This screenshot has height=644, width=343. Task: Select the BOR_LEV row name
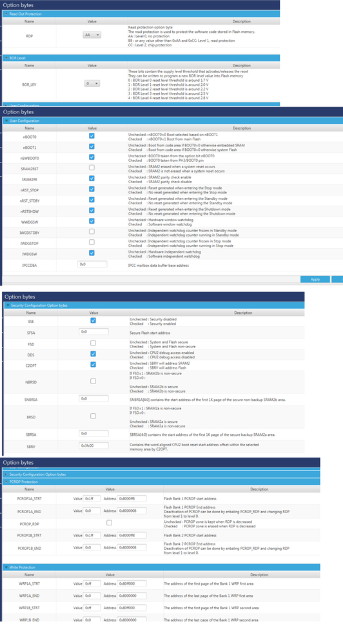(x=29, y=84)
